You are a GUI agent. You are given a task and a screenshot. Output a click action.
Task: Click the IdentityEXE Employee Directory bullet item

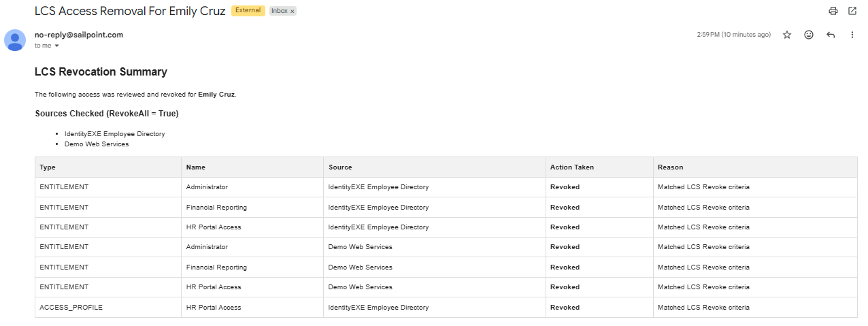click(x=114, y=134)
